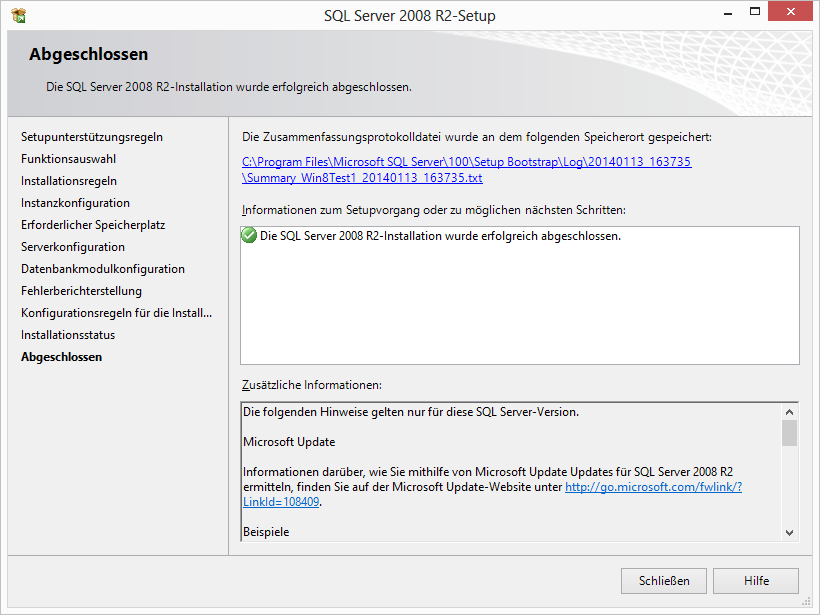Minimize the setup window

point(727,12)
